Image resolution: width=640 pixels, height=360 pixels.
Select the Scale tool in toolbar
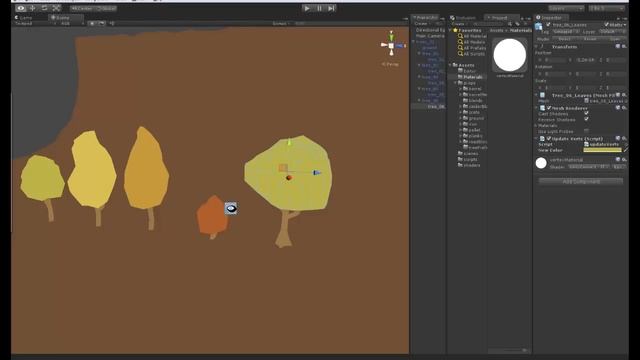click(x=56, y=8)
